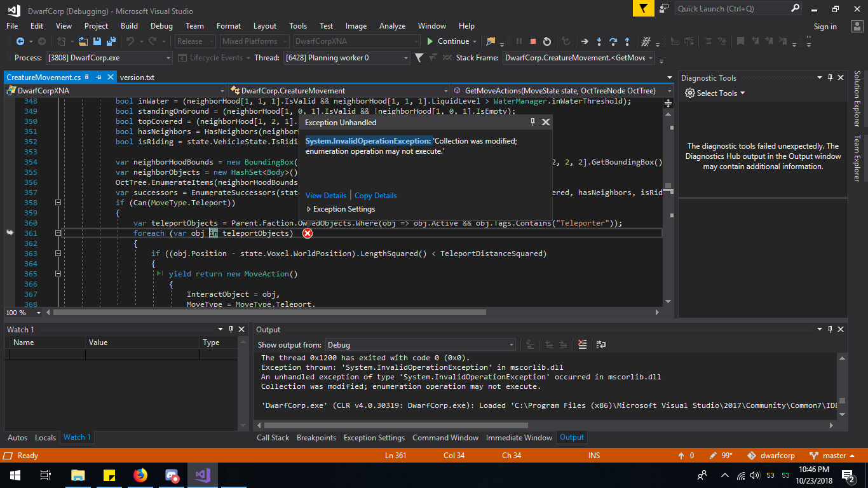Click Sign in at top right
Image resolution: width=868 pixels, height=488 pixels.
(825, 27)
